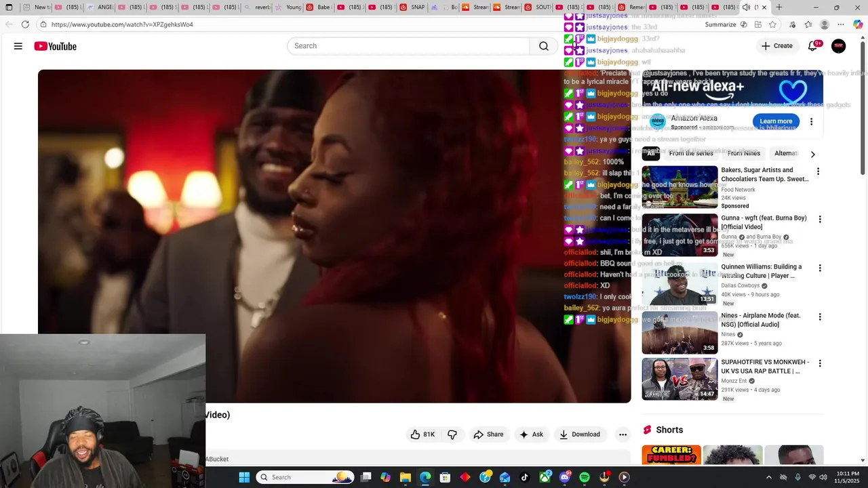The width and height of the screenshot is (868, 488).
Task: Click Summarize in address bar
Action: pos(720,24)
